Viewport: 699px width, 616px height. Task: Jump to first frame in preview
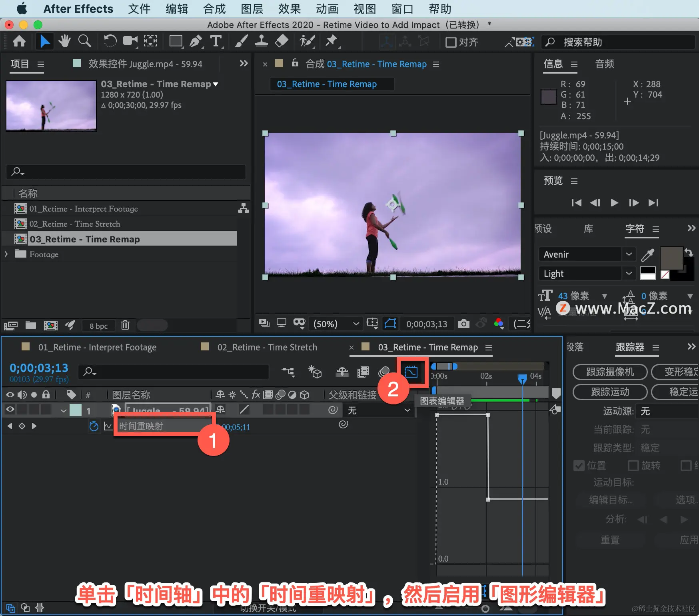(576, 203)
